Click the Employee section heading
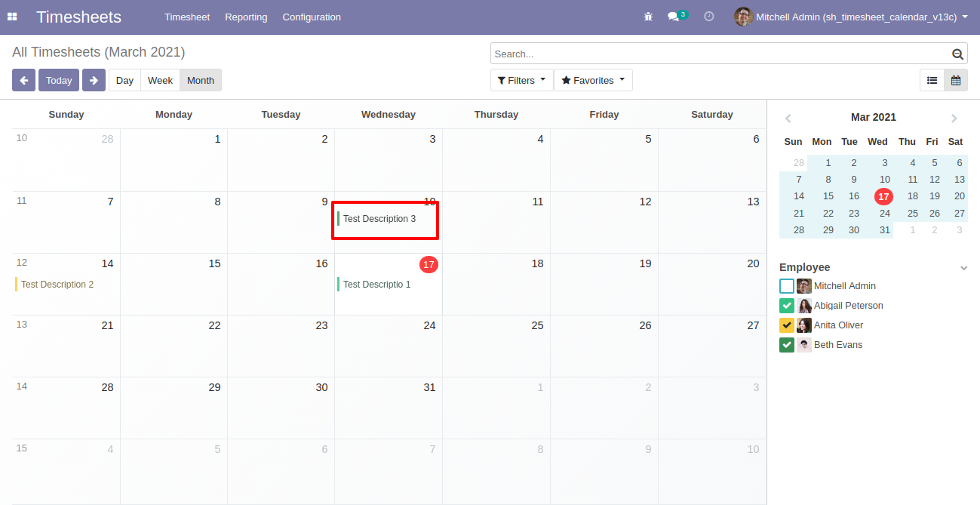 [x=805, y=267]
